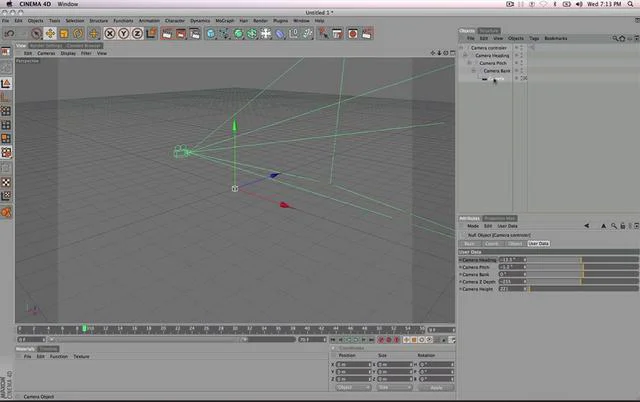Image resolution: width=640 pixels, height=402 pixels.
Task: Open the Character menu
Action: click(x=175, y=20)
